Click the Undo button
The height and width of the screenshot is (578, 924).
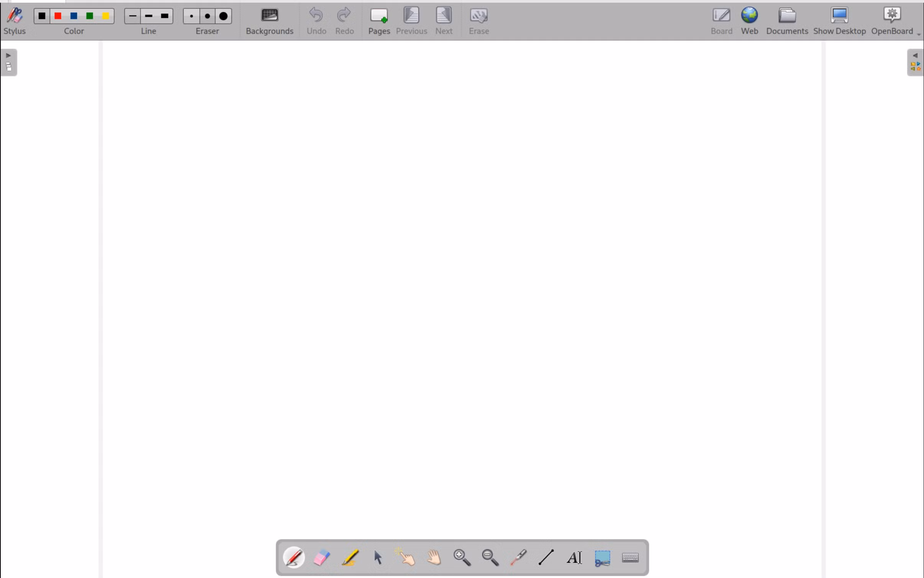pyautogui.click(x=316, y=21)
